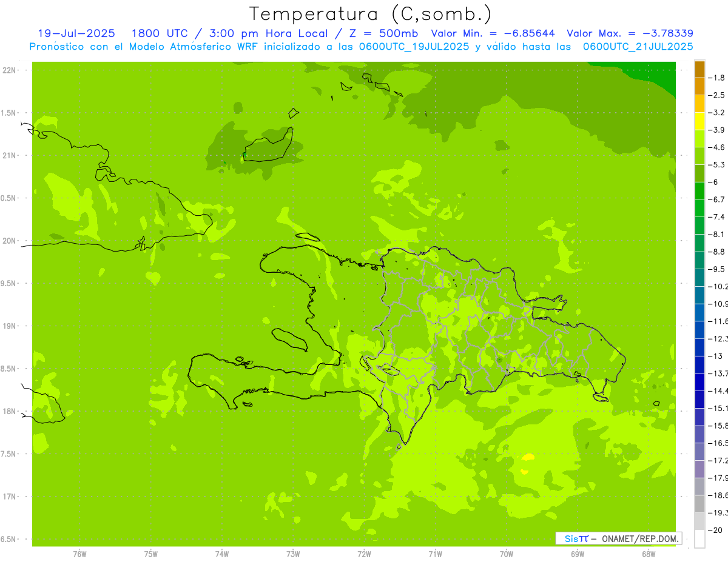
Task: Click the "1800 UTC" time label
Action: pos(159,33)
